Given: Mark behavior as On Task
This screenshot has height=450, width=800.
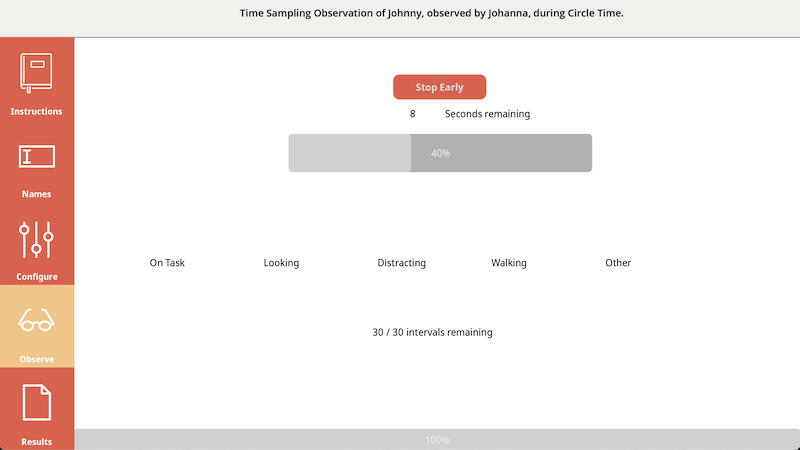Looking at the screenshot, I should [167, 263].
